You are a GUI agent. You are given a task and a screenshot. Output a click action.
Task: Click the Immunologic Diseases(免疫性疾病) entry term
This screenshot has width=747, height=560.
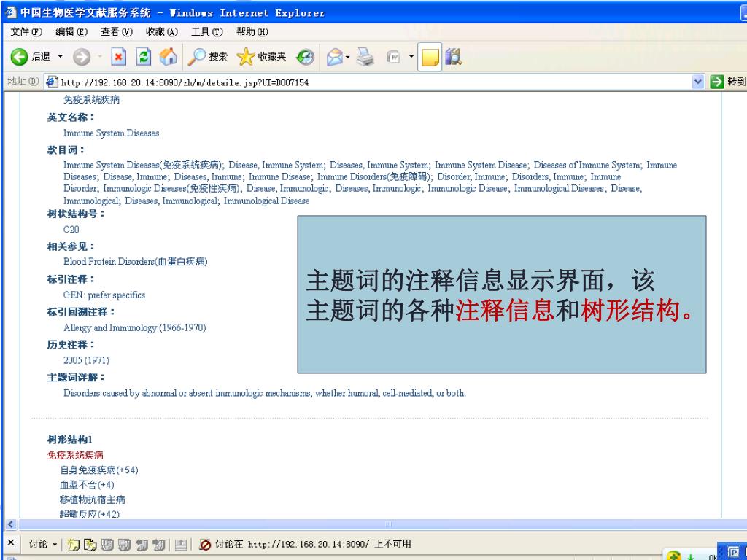(x=172, y=189)
